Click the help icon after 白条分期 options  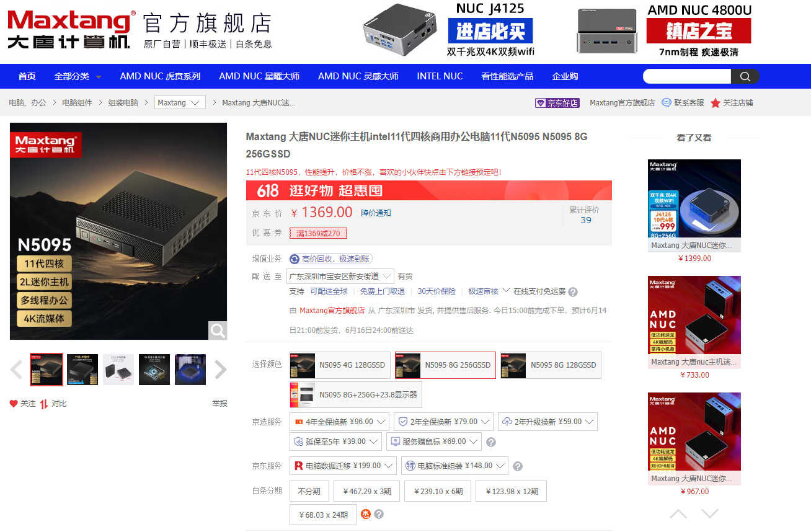(379, 514)
